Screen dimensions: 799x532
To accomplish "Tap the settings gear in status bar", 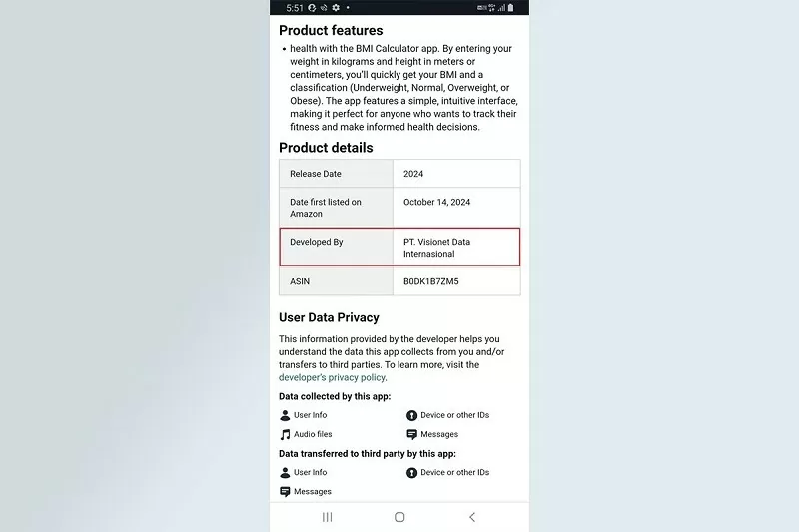I will (336, 8).
